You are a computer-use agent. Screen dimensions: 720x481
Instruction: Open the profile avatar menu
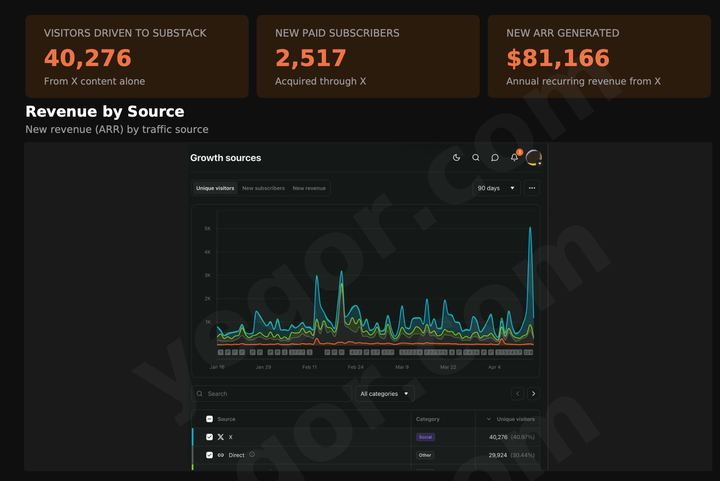click(x=534, y=157)
